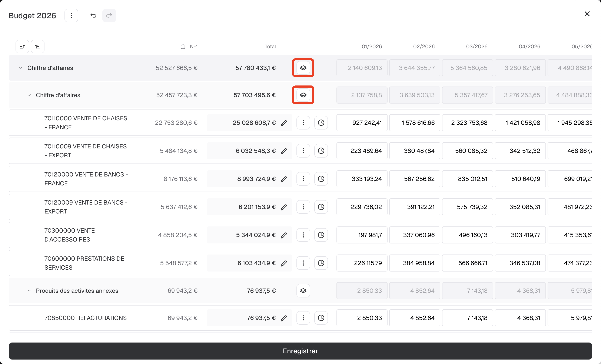
Task: Click 01/2026 field for 70850000 REFACTURATIONS
Action: (362, 318)
